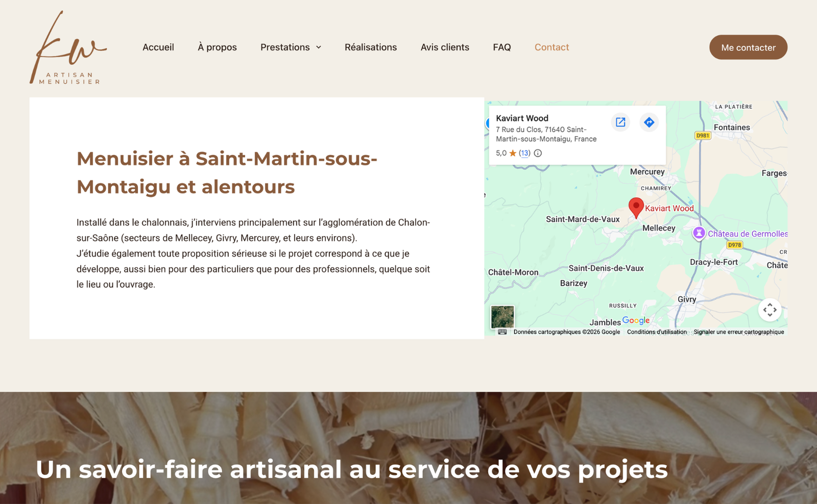Open the 13 reviews link
The image size is (817, 504).
[524, 153]
